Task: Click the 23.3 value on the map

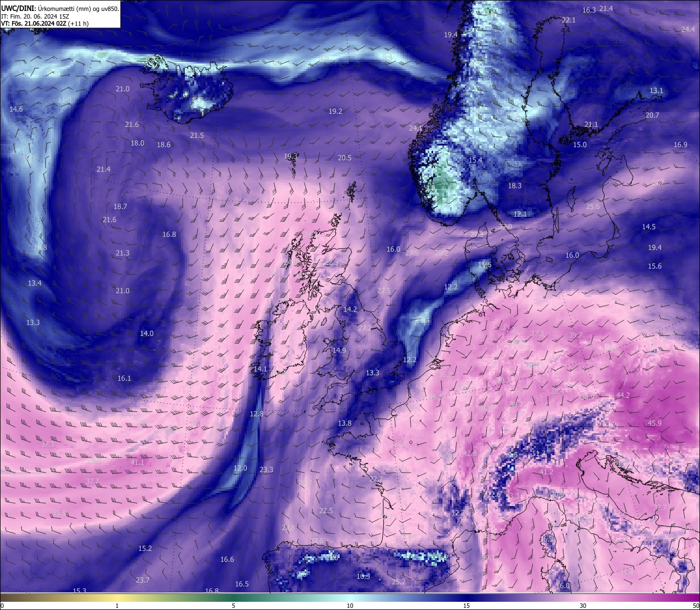Action: point(266,469)
